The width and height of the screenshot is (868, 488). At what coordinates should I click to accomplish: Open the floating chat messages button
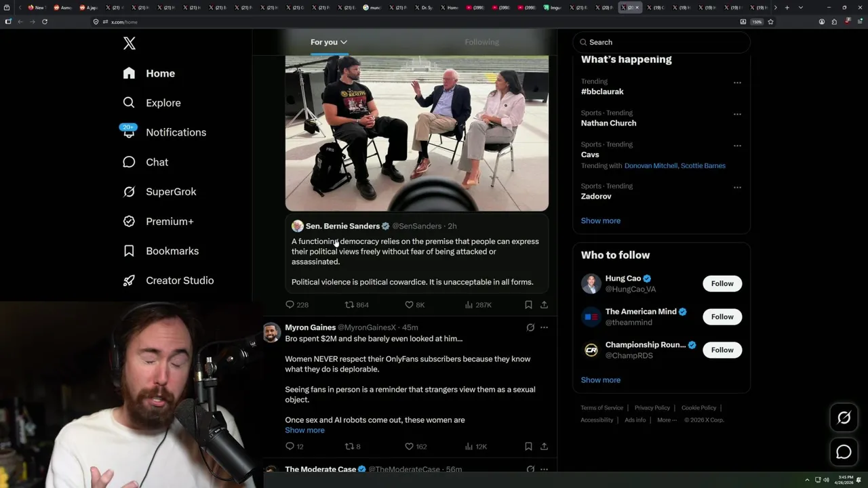pyautogui.click(x=844, y=452)
